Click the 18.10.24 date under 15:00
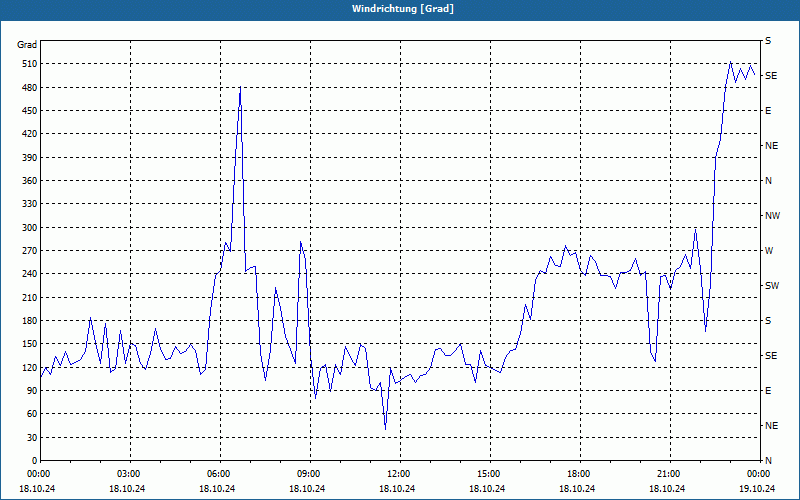The height and width of the screenshot is (500, 800). (487, 488)
